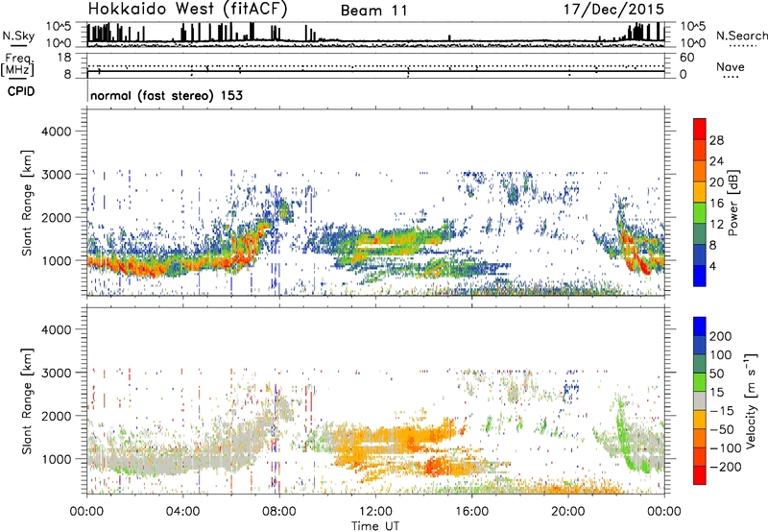Click the '4' label on Power colorbar
The height and width of the screenshot is (532, 768).
pyautogui.click(x=712, y=266)
